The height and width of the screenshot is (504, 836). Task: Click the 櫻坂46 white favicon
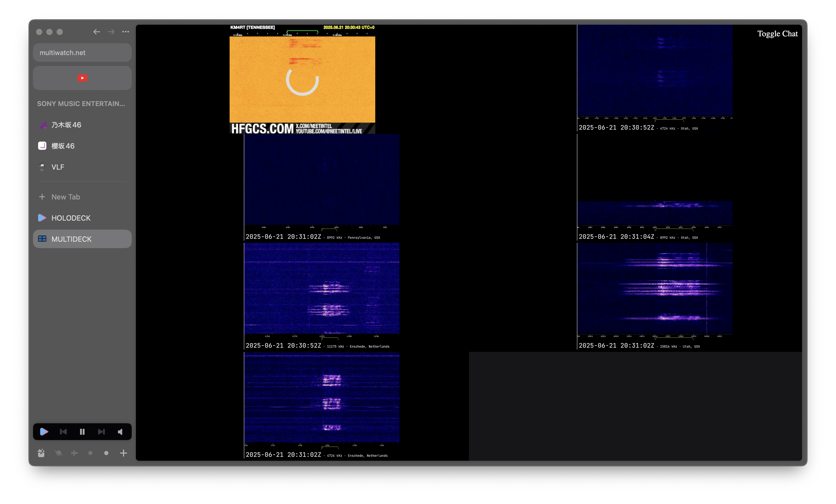coord(42,146)
